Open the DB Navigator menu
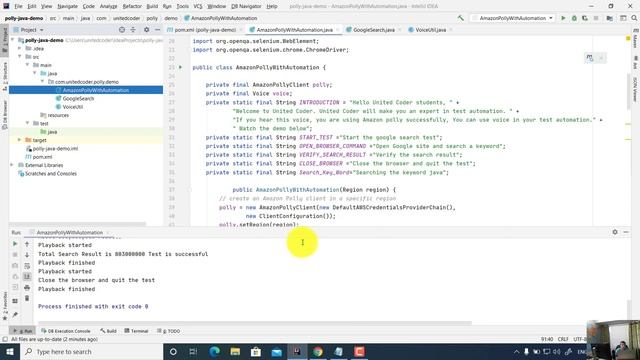This screenshot has height=360, width=640. pyautogui.click(x=246, y=6)
